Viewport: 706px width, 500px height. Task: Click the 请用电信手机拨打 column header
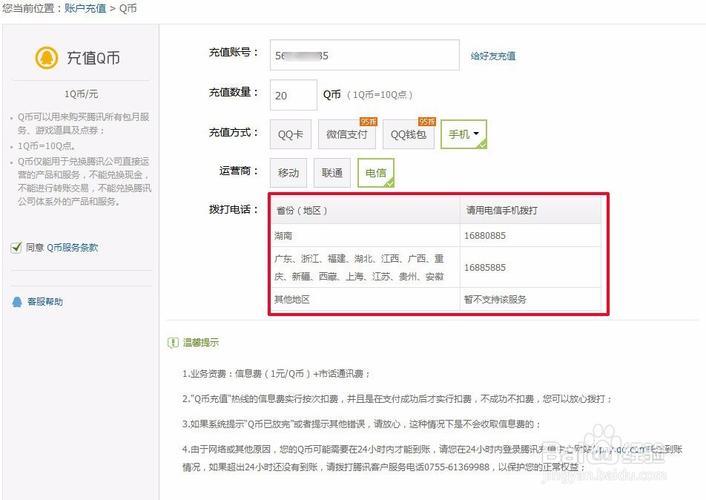tap(531, 210)
